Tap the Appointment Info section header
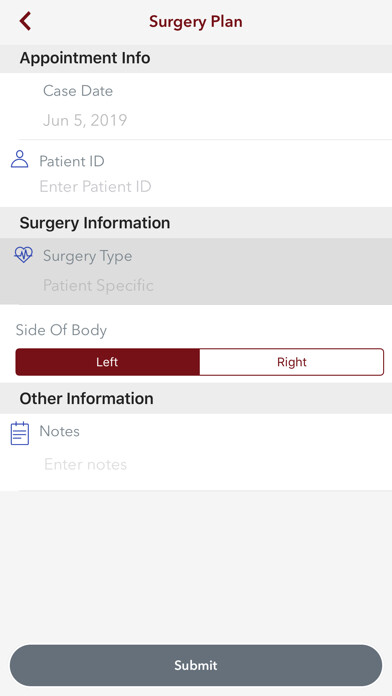This screenshot has width=392, height=696. [85, 58]
